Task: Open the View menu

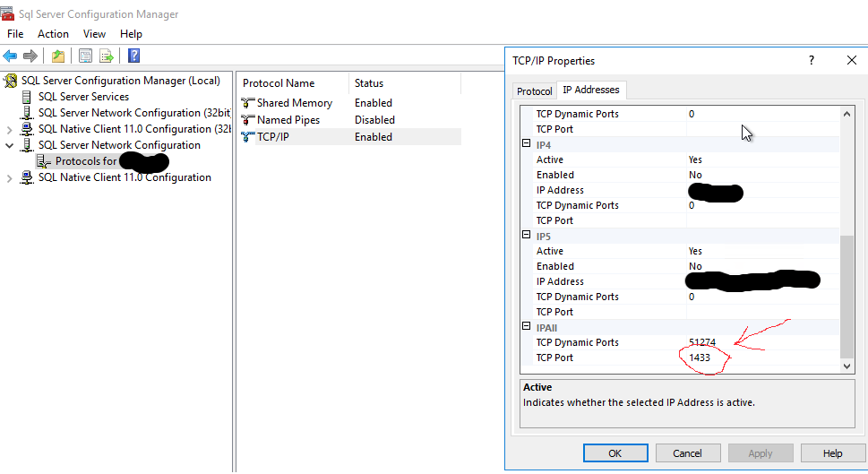Action: click(94, 34)
